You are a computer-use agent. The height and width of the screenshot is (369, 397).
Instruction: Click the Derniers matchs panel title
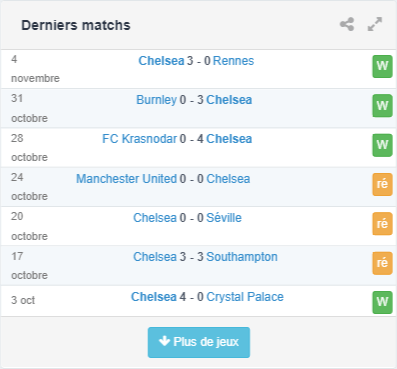pos(76,25)
